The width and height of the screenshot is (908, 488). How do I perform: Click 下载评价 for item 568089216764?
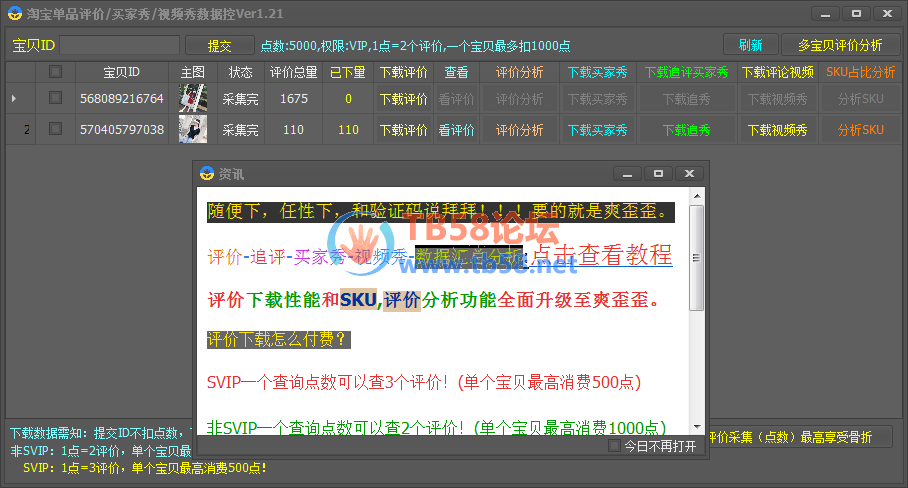tap(403, 99)
